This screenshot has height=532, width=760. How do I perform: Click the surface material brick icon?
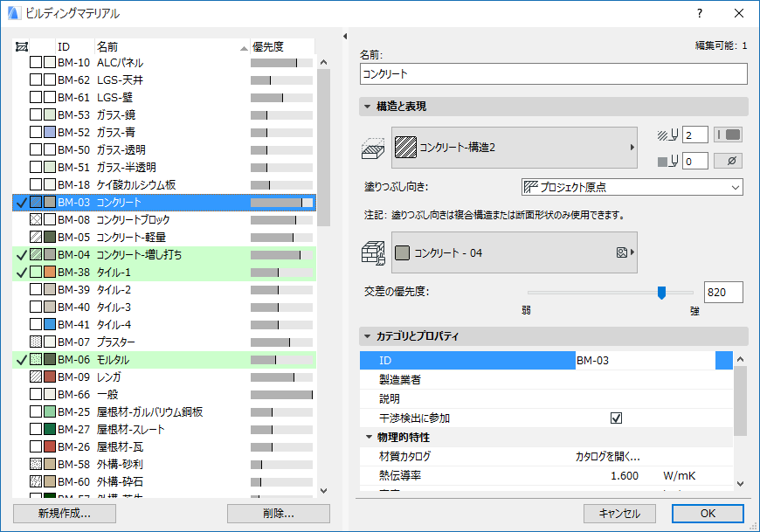tap(373, 253)
